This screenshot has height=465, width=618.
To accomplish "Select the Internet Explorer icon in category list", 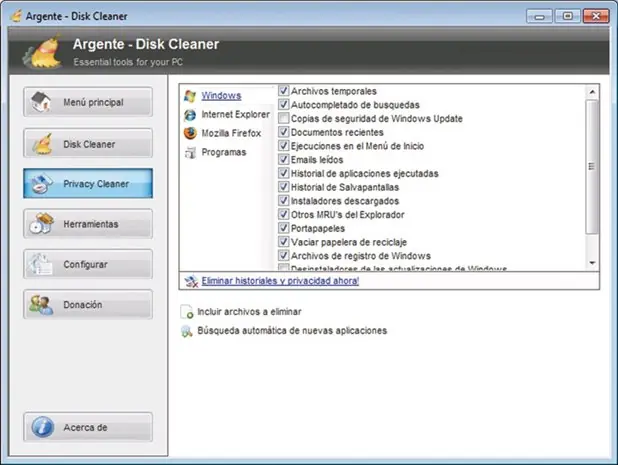I will tap(190, 115).
